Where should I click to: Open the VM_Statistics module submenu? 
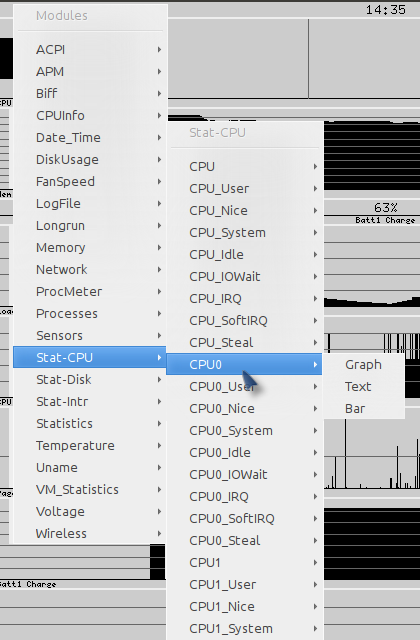pos(90,490)
